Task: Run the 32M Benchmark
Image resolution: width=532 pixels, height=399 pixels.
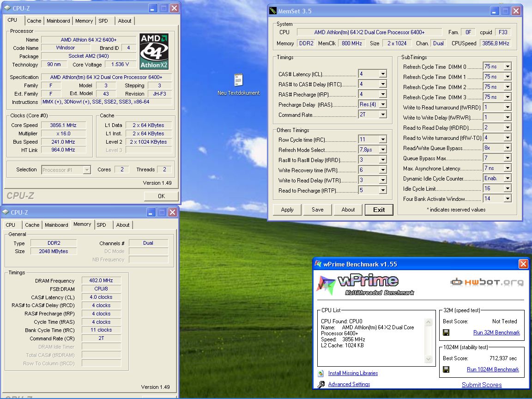Action: point(496,332)
